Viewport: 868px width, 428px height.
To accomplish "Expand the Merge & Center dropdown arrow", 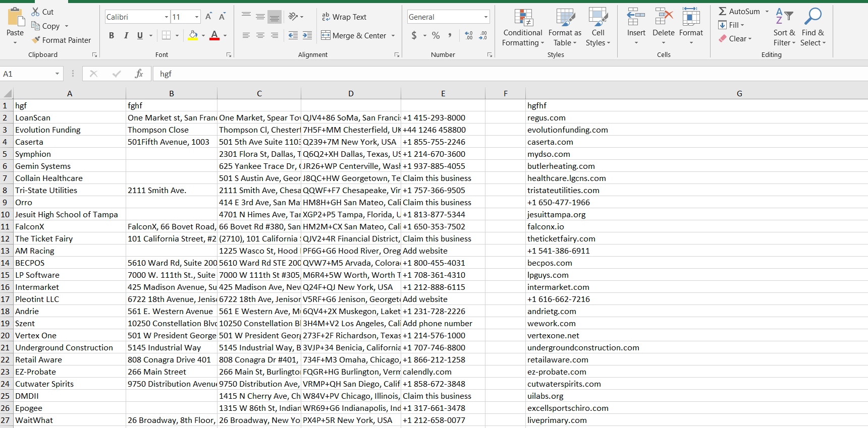I will pyautogui.click(x=393, y=35).
